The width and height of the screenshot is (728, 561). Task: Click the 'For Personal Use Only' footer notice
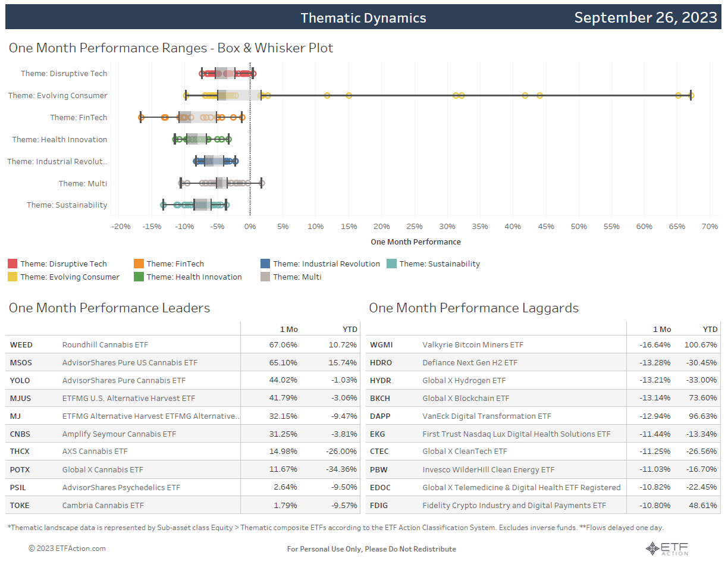coord(372,549)
